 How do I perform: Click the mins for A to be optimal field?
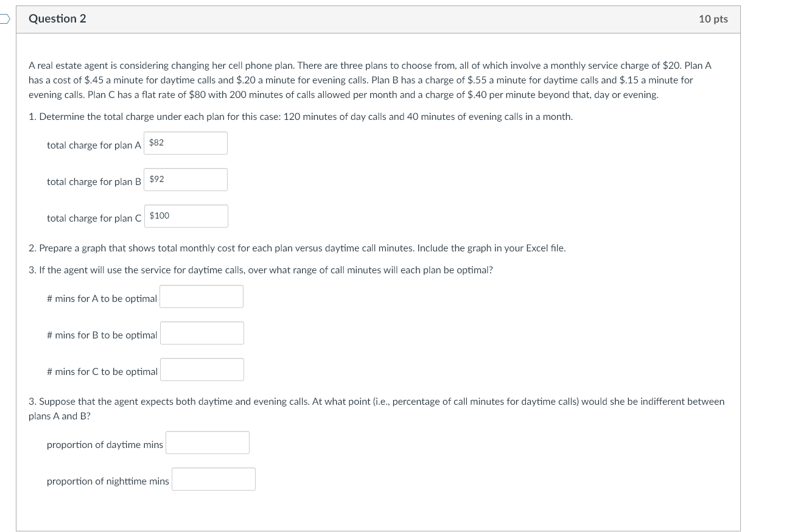201,296
